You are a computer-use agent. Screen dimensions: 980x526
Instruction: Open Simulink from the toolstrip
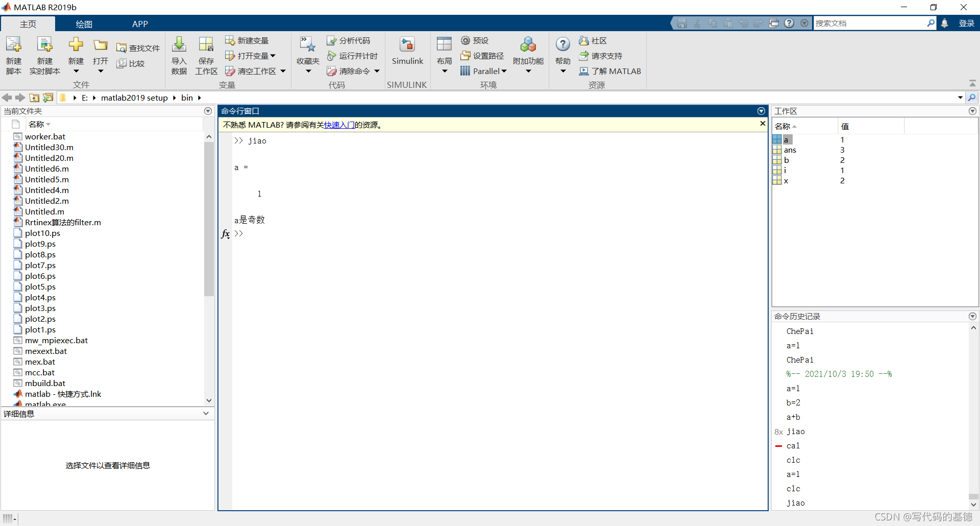407,51
